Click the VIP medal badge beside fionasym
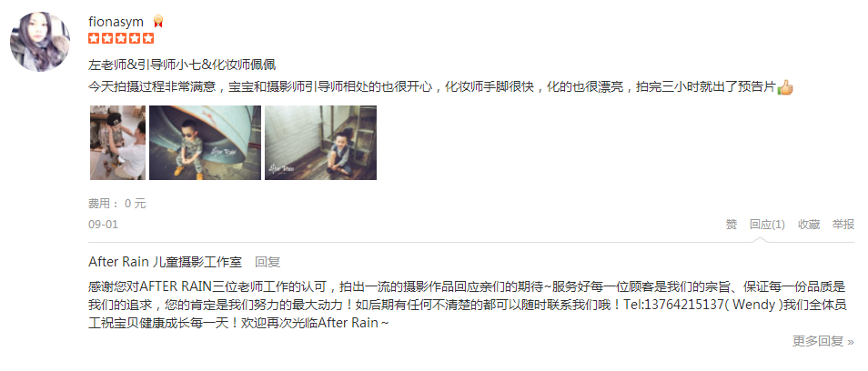 click(158, 22)
